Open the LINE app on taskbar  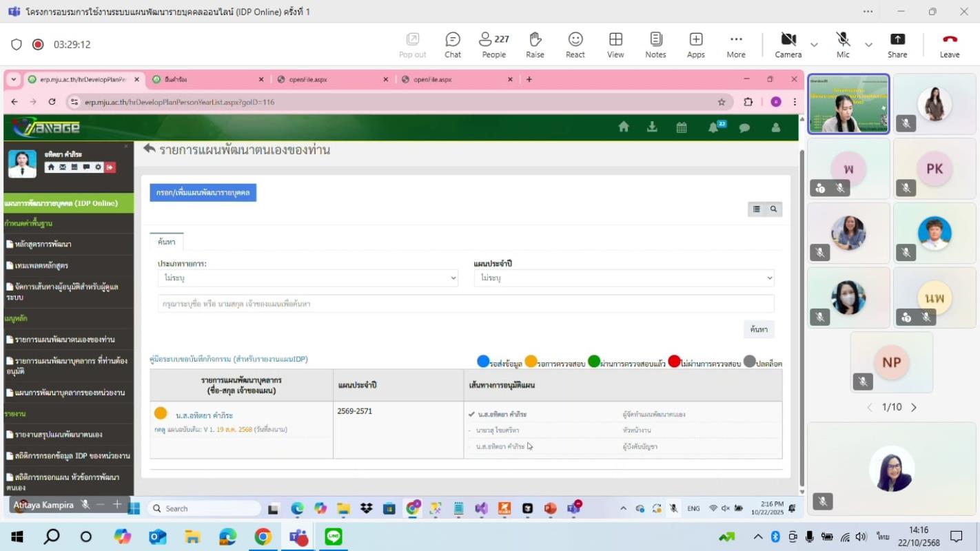coord(334,537)
